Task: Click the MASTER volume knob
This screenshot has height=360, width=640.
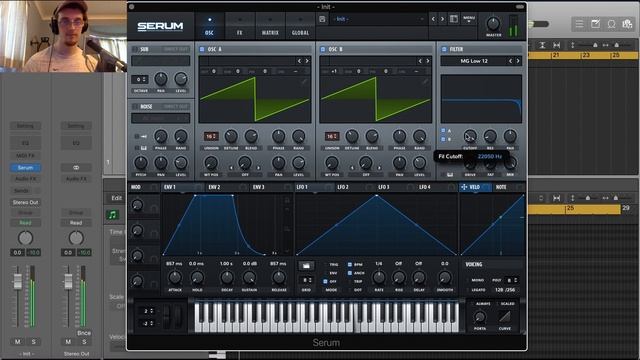Action: (x=493, y=24)
